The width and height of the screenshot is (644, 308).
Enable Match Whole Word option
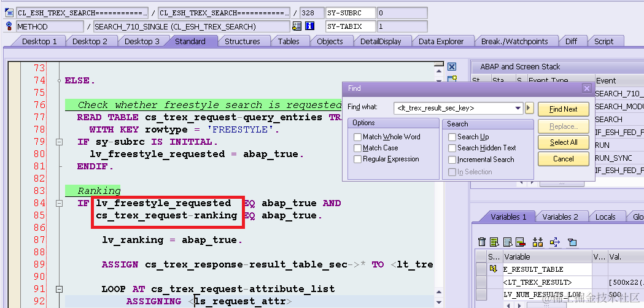click(357, 137)
